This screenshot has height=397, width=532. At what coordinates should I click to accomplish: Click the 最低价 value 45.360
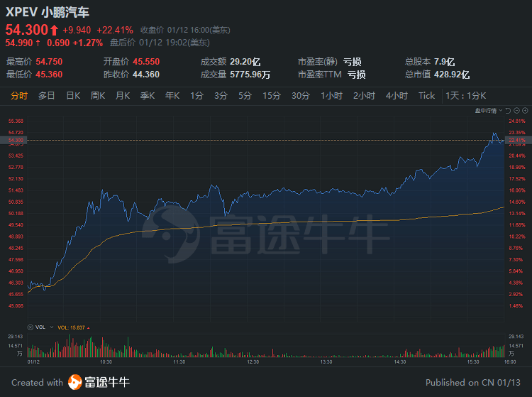pyautogui.click(x=49, y=75)
